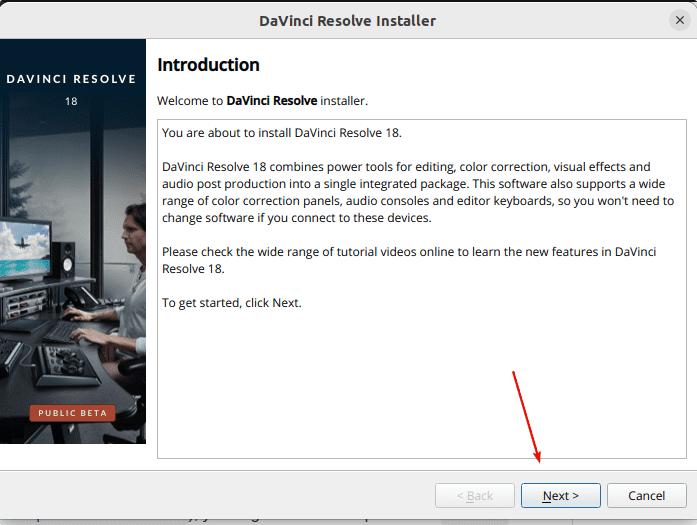This screenshot has width=697, height=525.
Task: Click the red PUBLIC BETA badge
Action: coord(72,413)
